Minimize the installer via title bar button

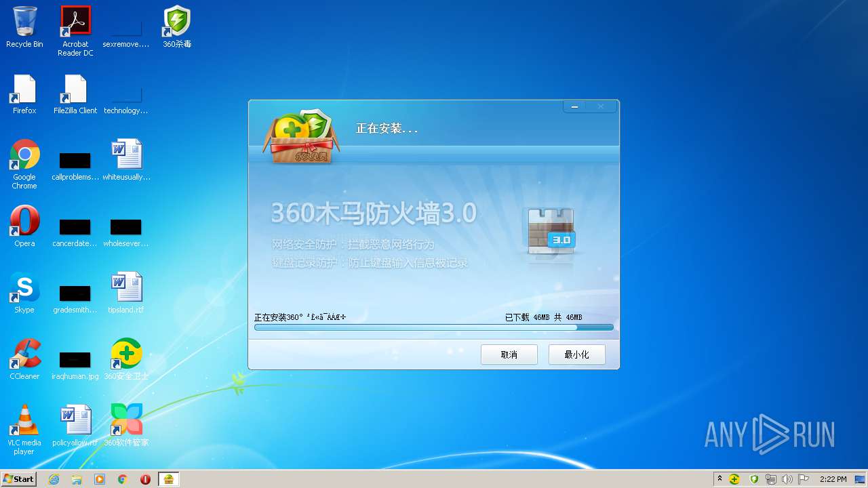[575, 106]
